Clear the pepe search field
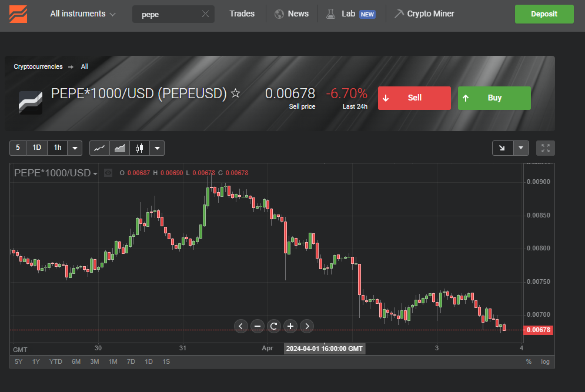 tap(205, 14)
